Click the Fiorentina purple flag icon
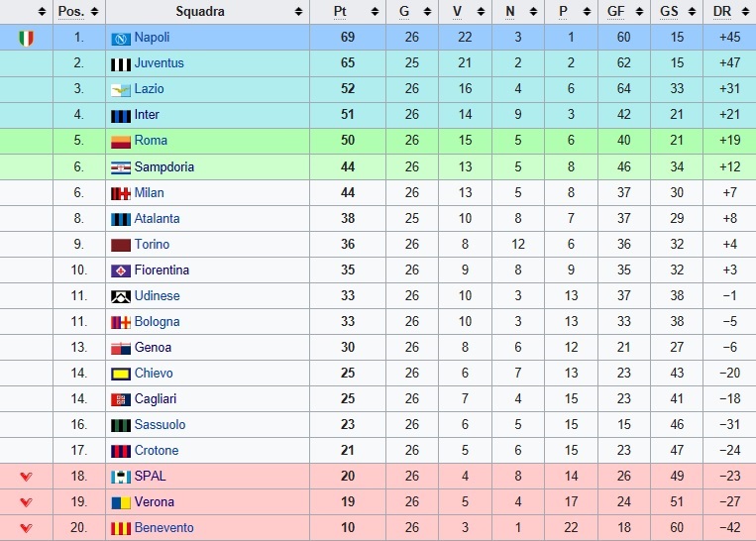Image resolution: width=756 pixels, height=541 pixels. tap(121, 270)
